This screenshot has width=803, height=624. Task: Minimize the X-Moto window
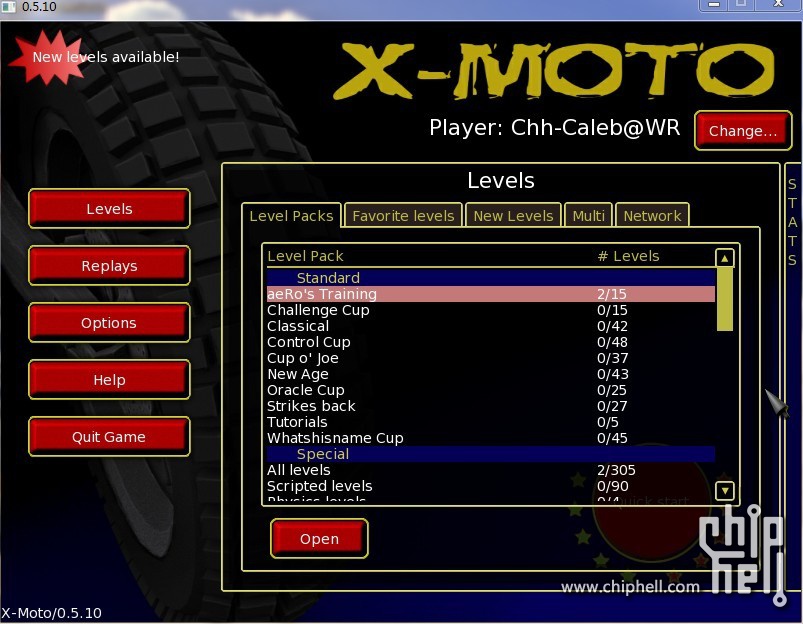[714, 4]
